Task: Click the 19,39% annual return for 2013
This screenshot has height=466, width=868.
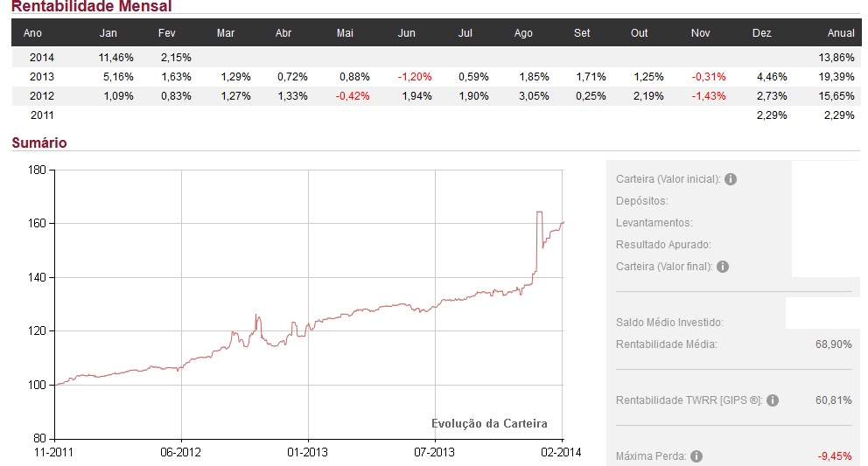Action: (x=837, y=76)
